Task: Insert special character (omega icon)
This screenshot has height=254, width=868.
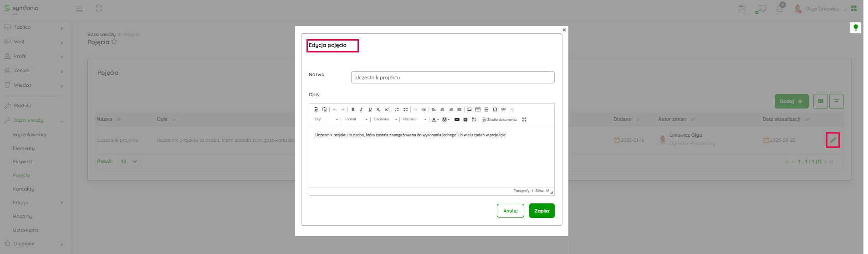Action: click(x=495, y=109)
